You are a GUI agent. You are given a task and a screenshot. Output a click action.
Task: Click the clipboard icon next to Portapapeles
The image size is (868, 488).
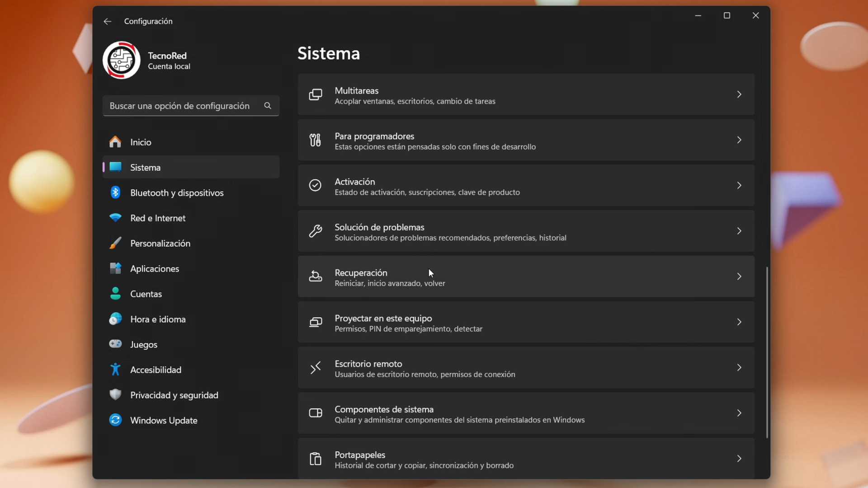[x=316, y=458]
